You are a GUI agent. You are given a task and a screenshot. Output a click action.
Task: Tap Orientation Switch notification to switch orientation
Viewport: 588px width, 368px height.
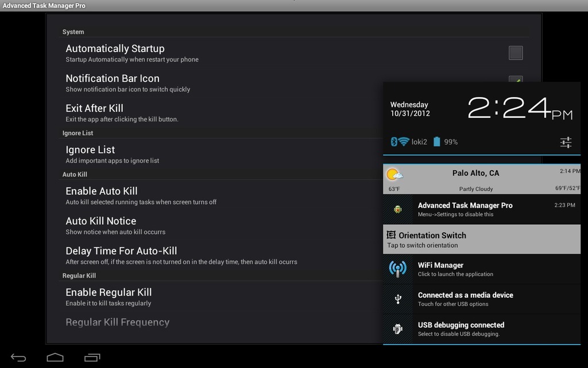coord(482,239)
